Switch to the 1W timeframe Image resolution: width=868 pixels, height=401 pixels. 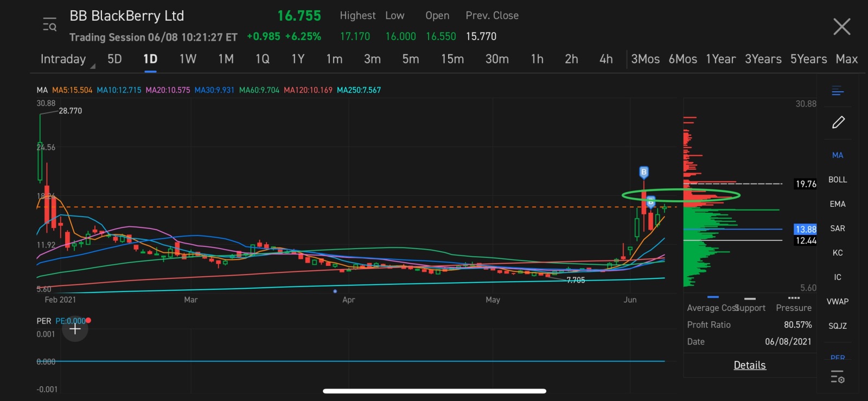pyautogui.click(x=188, y=59)
